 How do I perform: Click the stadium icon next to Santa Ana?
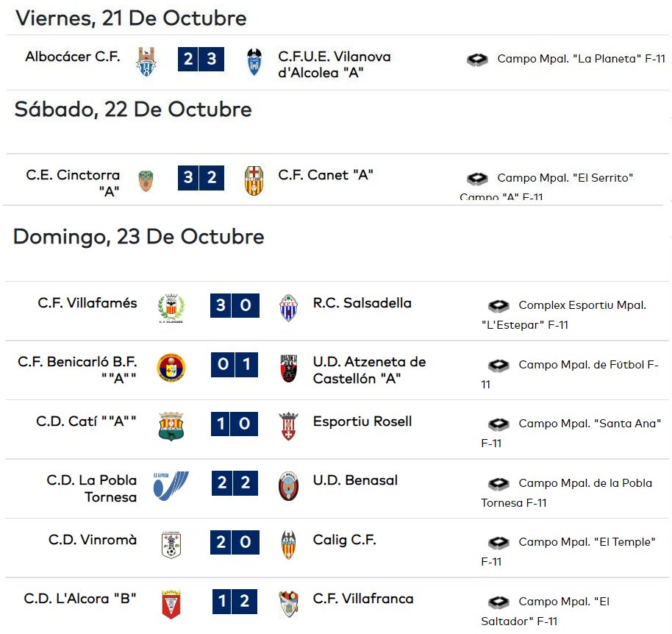pyautogui.click(x=499, y=424)
